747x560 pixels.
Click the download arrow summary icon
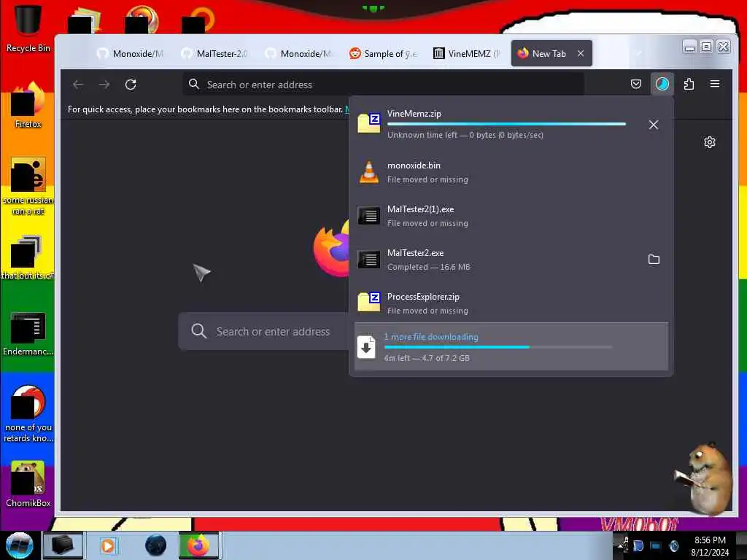coord(366,347)
